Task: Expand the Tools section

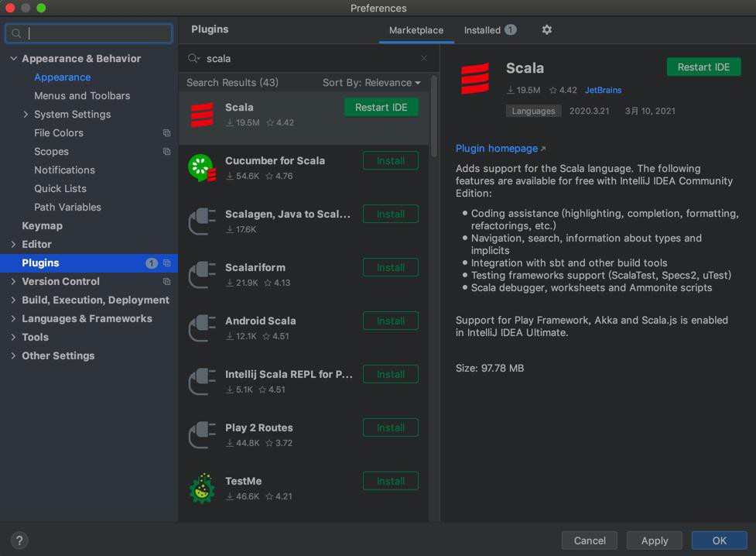Action: click(13, 337)
